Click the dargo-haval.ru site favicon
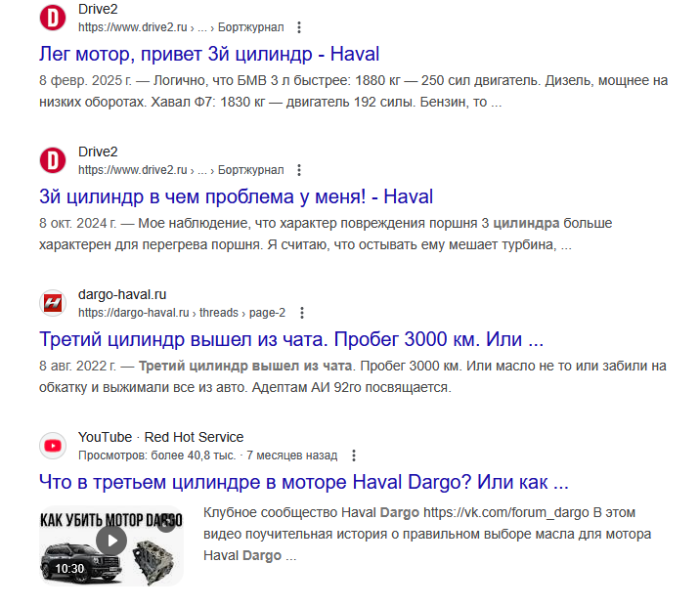The height and width of the screenshot is (607, 700). [53, 303]
